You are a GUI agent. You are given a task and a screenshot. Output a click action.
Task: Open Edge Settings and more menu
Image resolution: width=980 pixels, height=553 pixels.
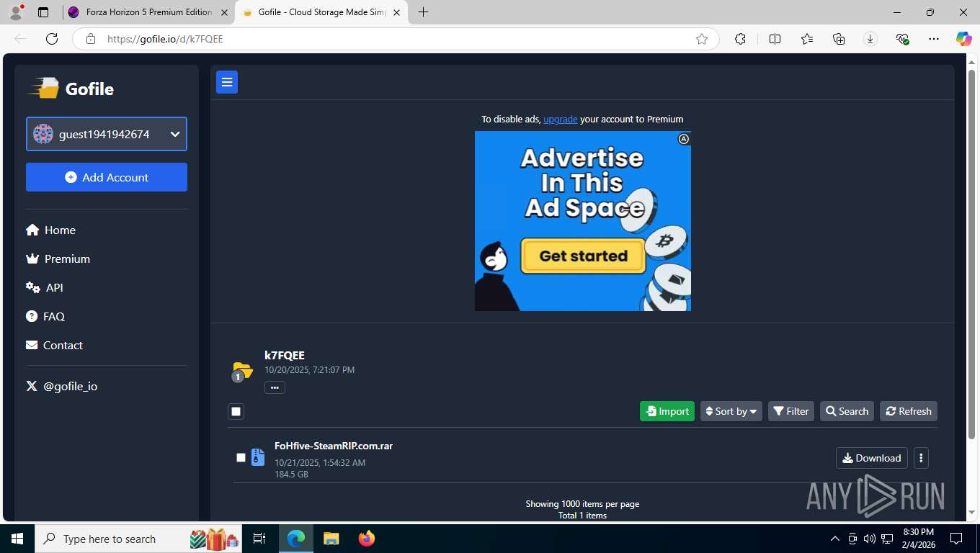(x=934, y=39)
